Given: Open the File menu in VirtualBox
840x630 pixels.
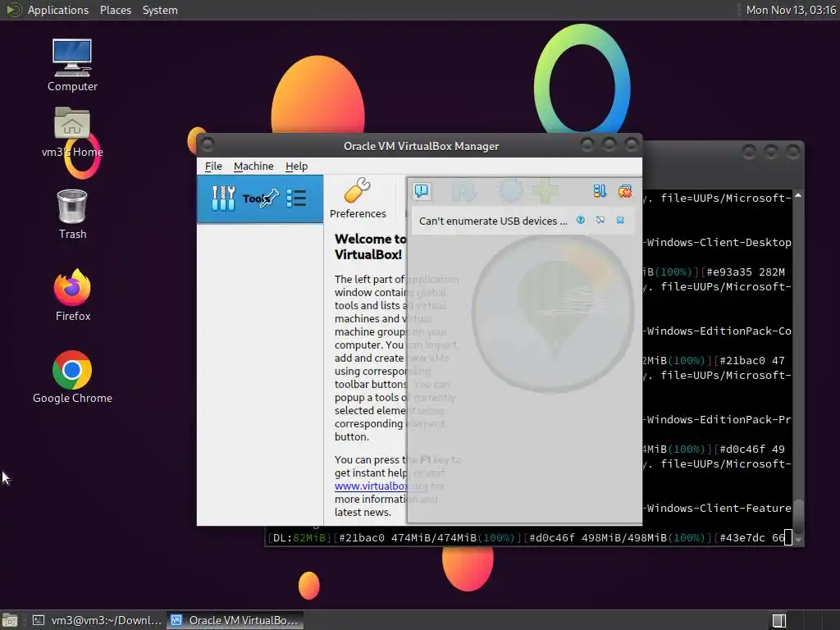Looking at the screenshot, I should tap(213, 166).
